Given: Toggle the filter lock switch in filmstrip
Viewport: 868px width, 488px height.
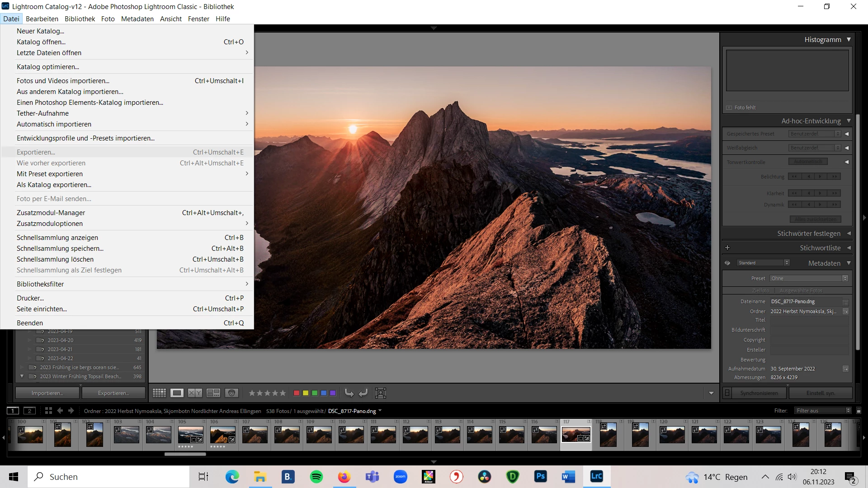Looking at the screenshot, I should click(x=859, y=411).
